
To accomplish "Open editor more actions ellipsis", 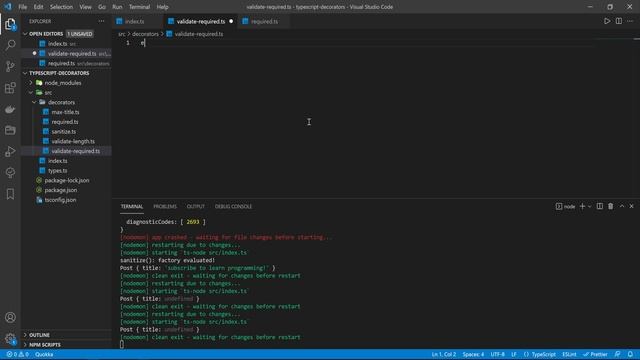I will tap(630, 21).
